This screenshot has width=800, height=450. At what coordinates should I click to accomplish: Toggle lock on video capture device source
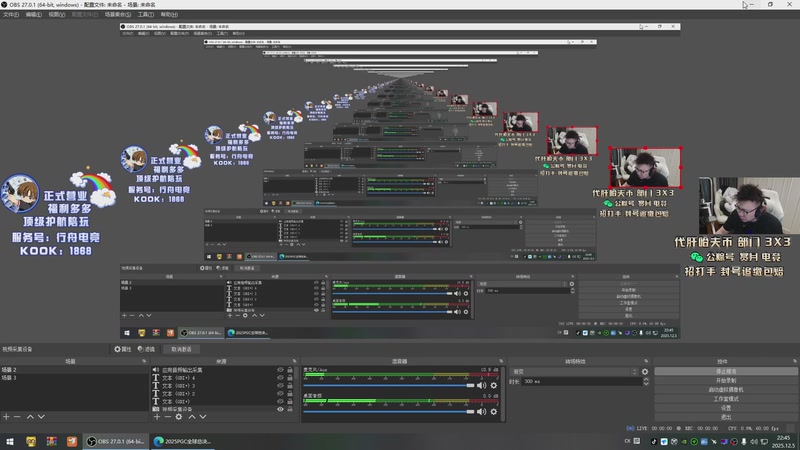coord(290,409)
